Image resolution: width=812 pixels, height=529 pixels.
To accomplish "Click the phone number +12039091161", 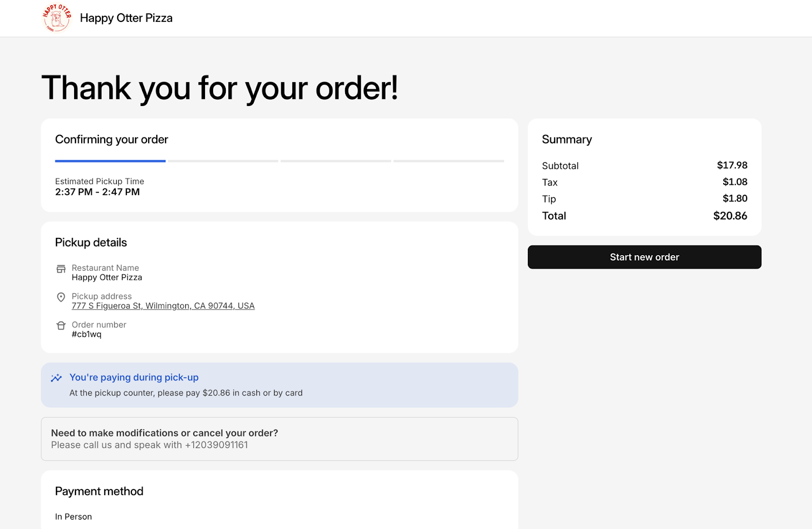I will [x=216, y=445].
